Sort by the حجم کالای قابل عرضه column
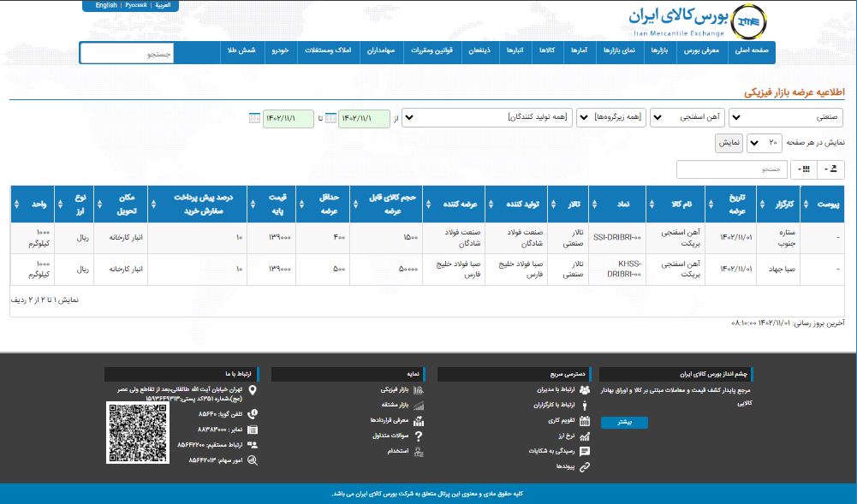The image size is (857, 504). pos(386,205)
